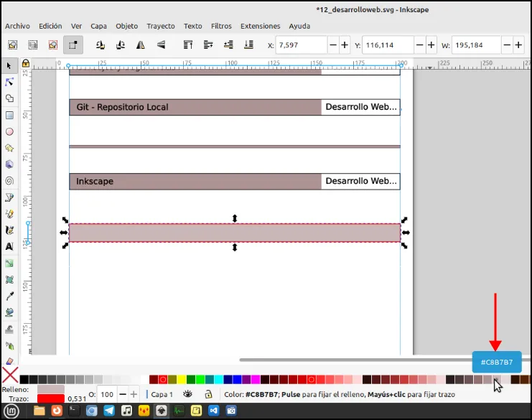Open the Edición menu
This screenshot has height=420, width=532.
pos(50,26)
